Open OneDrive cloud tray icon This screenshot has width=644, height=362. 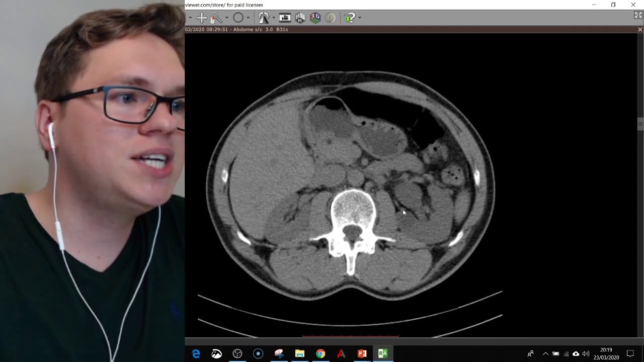(576, 354)
